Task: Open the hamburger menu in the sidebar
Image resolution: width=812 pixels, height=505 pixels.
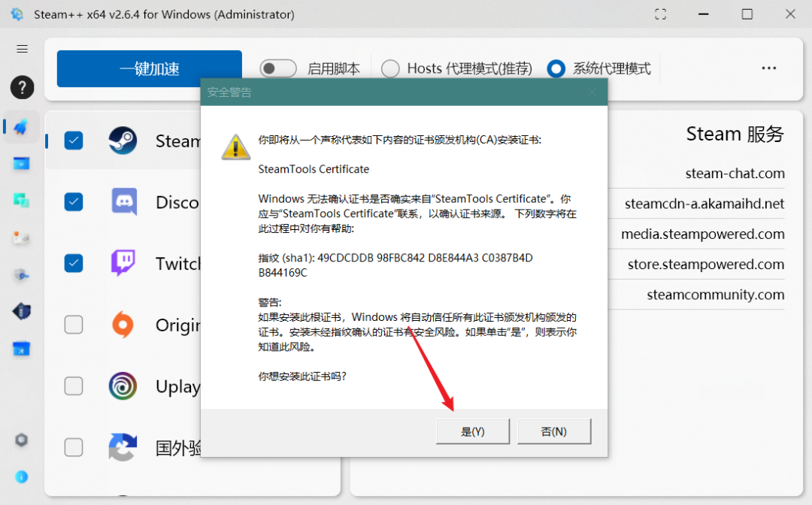Action: point(22,49)
